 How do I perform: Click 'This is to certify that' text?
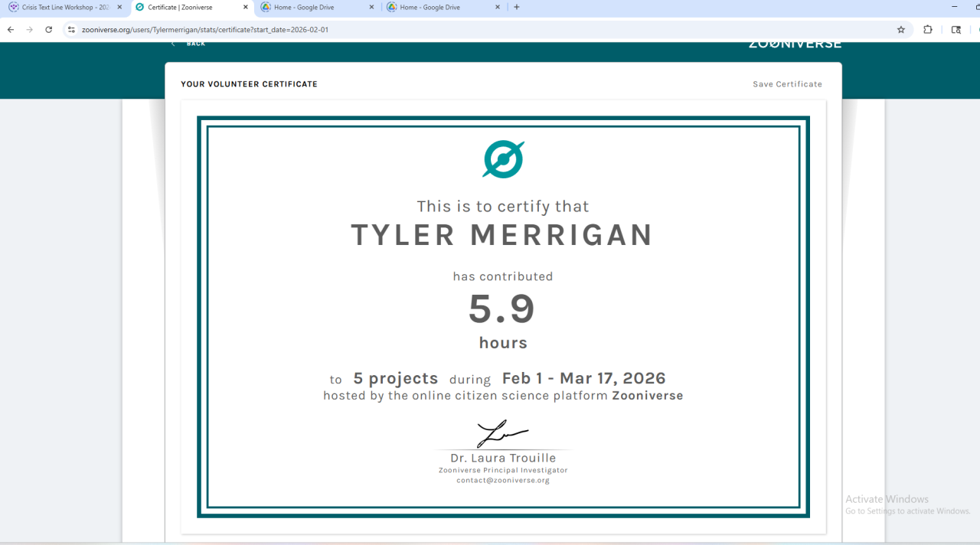click(x=503, y=206)
